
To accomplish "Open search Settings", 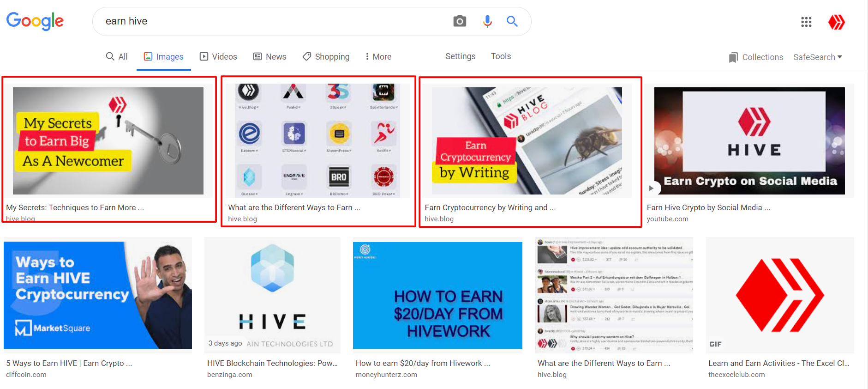I will pyautogui.click(x=460, y=56).
